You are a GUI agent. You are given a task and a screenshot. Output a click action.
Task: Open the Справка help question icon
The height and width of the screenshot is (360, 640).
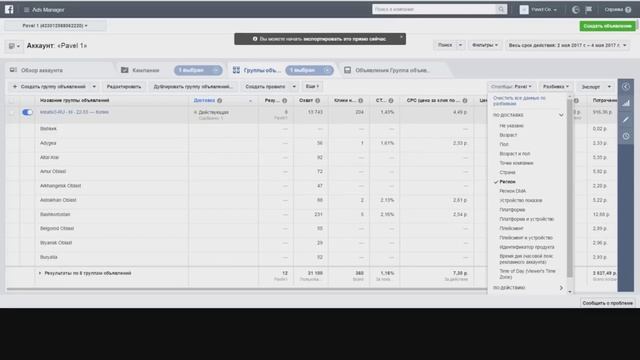click(628, 10)
